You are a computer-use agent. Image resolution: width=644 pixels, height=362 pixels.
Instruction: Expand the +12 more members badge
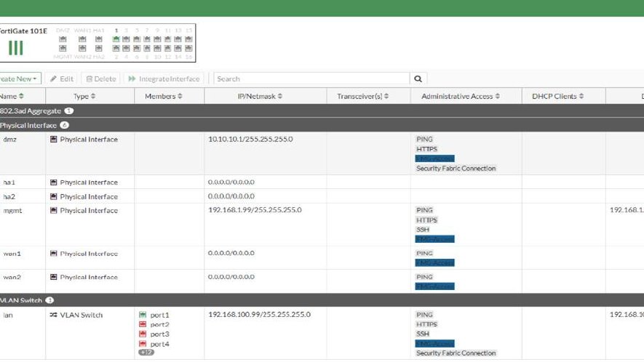[146, 352]
